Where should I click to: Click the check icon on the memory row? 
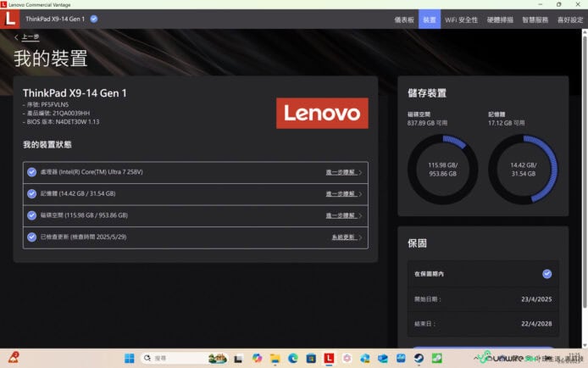point(32,193)
